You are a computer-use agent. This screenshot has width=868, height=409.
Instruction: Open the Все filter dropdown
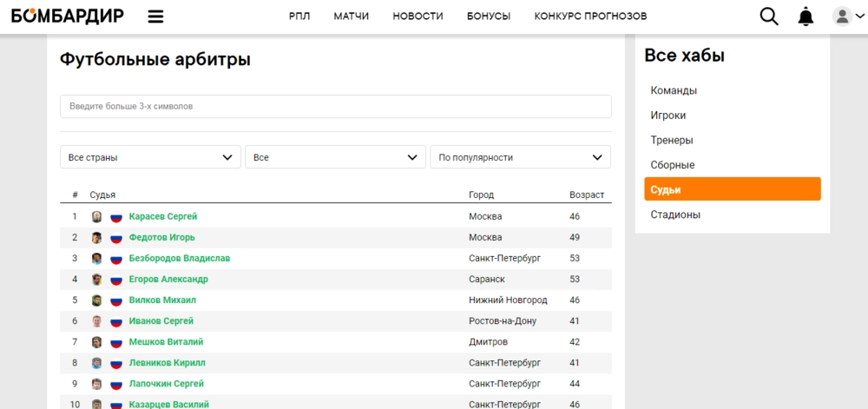click(335, 157)
